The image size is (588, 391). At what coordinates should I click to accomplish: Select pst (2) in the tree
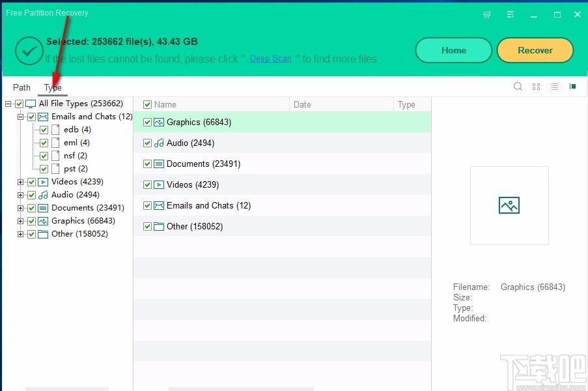[x=76, y=169]
